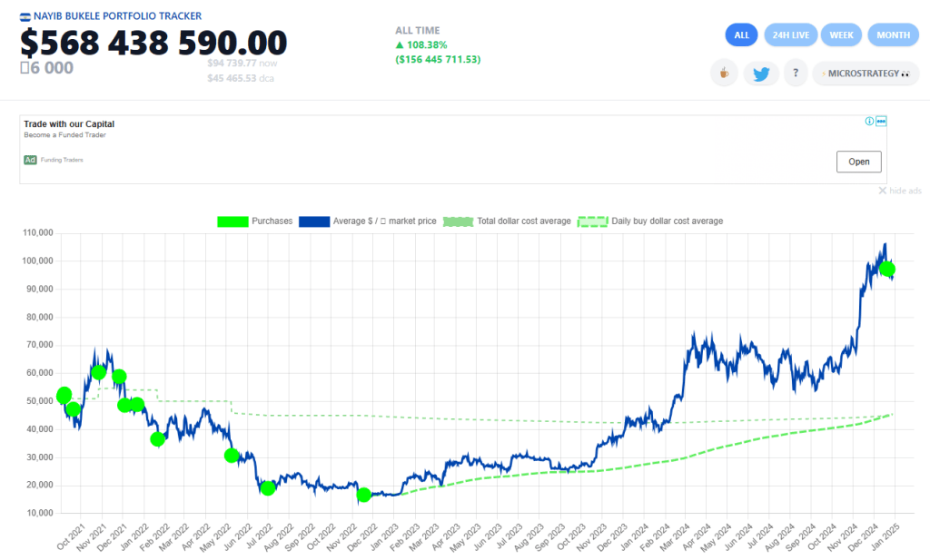Switch to the 24H LIVE view
Viewport: 930px width, 560px height.
click(790, 35)
